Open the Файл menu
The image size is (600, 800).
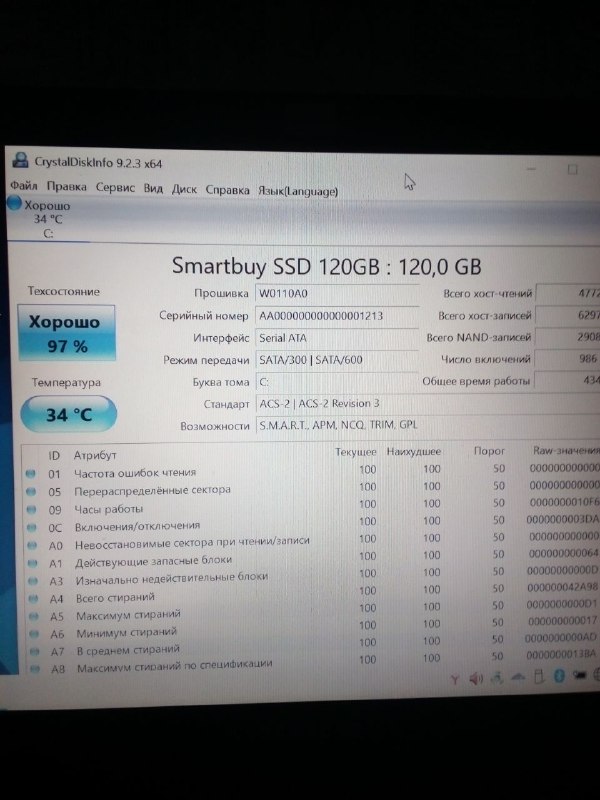click(24, 186)
